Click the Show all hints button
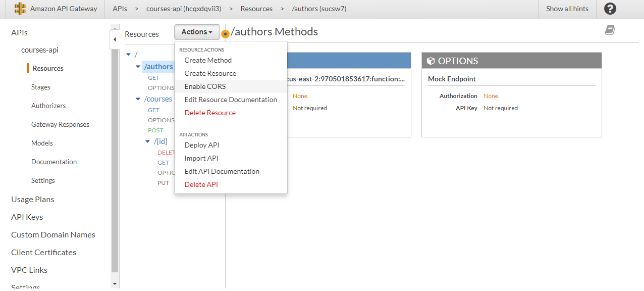Viewport: 644px width, 291px height. point(567,9)
